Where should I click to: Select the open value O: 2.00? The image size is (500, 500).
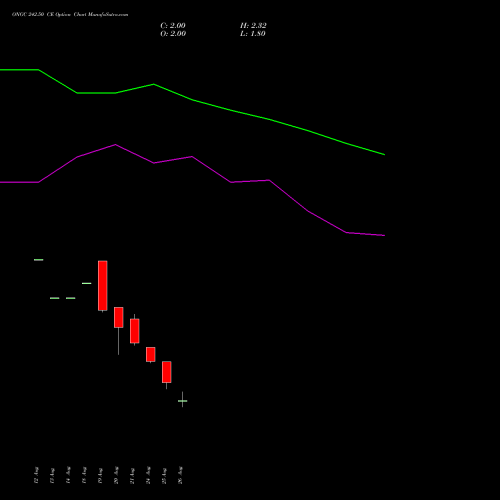173,34
